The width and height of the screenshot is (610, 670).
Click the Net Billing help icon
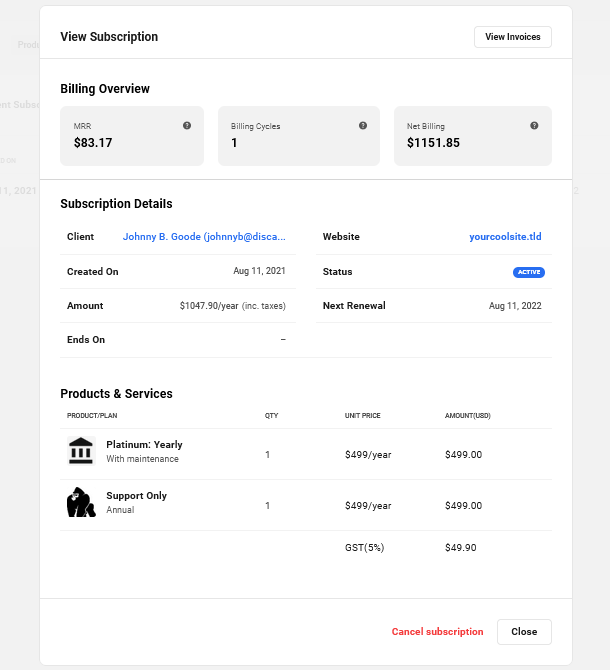click(534, 126)
